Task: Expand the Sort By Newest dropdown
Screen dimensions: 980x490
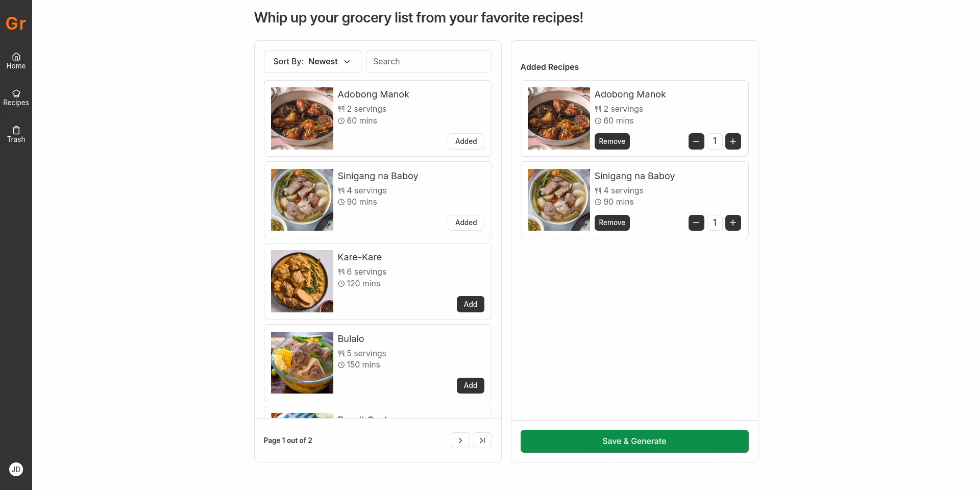Action: tap(312, 61)
